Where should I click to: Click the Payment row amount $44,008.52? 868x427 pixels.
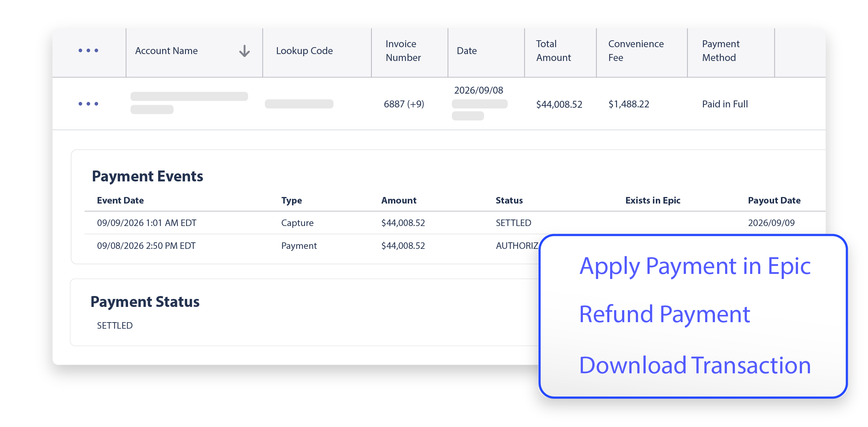pyautogui.click(x=403, y=246)
